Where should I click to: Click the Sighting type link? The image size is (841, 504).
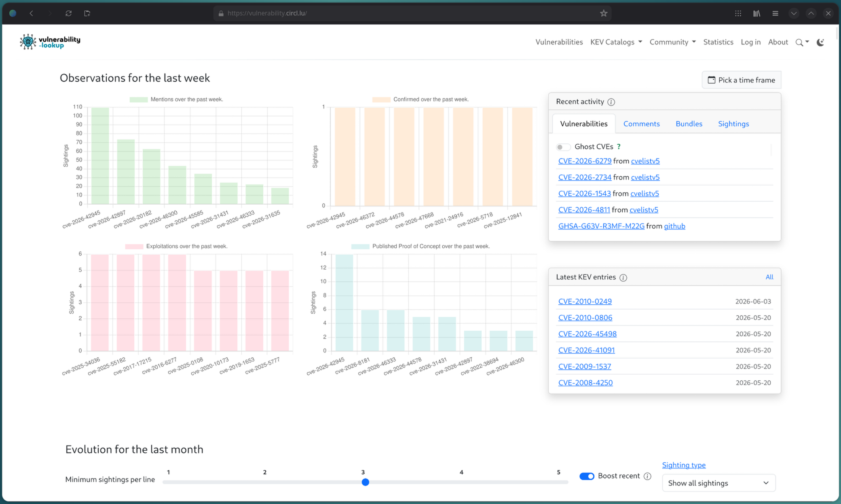click(684, 465)
